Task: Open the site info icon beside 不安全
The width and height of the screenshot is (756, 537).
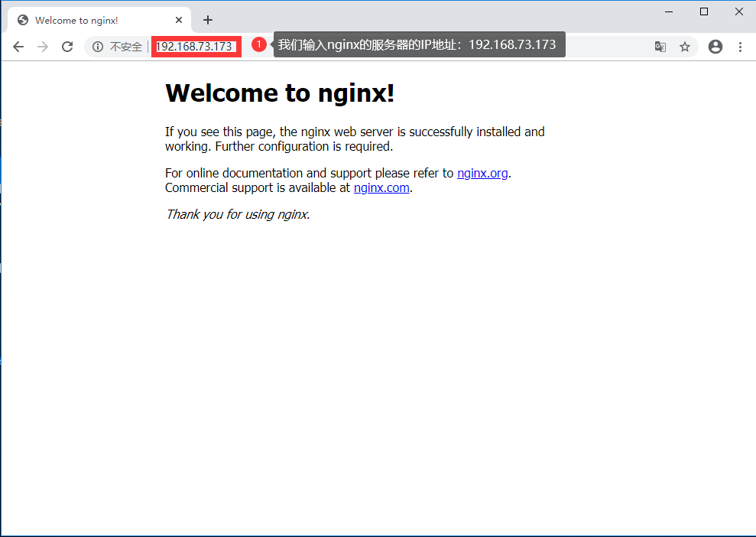Action: (x=98, y=47)
